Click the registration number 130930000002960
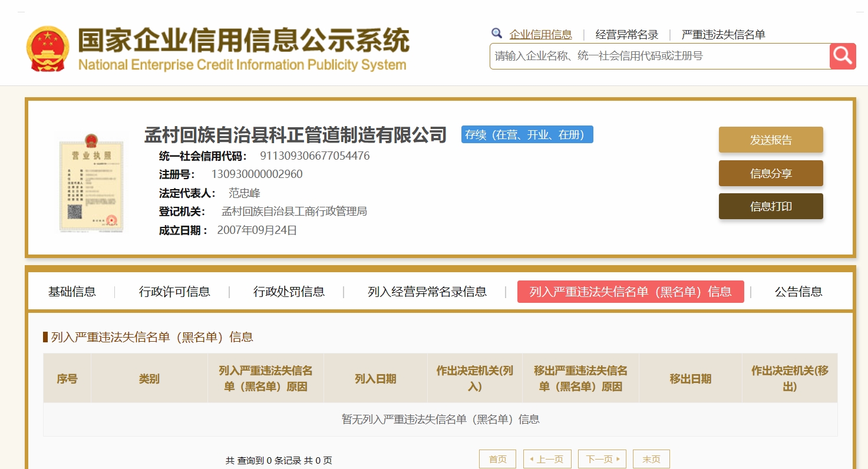 coord(257,174)
